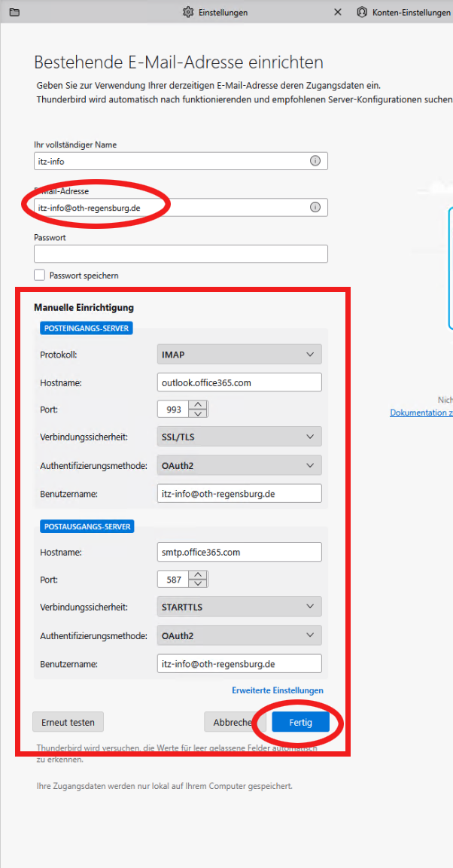Click the smtp.office365.com hostname field
Screen dimensions: 453x868
pyautogui.click(x=239, y=553)
